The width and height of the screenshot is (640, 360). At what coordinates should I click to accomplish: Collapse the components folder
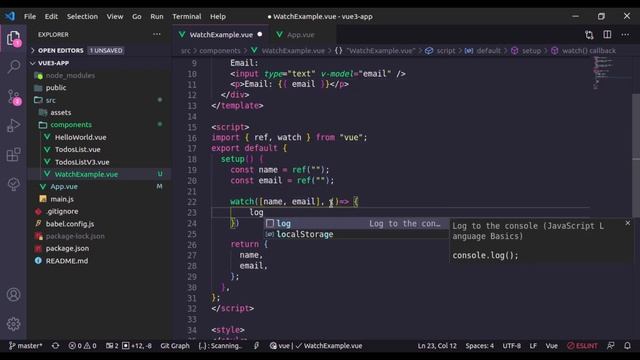[x=100, y=124]
